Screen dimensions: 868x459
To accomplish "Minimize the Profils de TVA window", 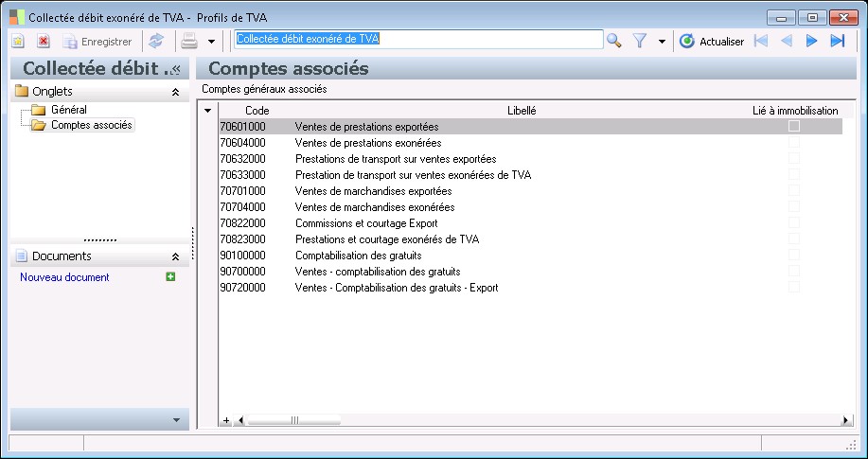I will (782, 18).
